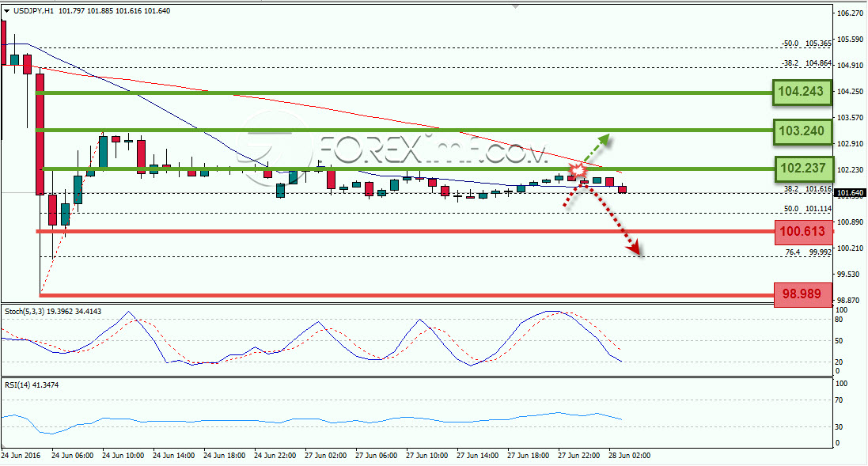The width and height of the screenshot is (868, 466).
Task: Click the 24 Jun 22:00 time label
Action: [275, 456]
